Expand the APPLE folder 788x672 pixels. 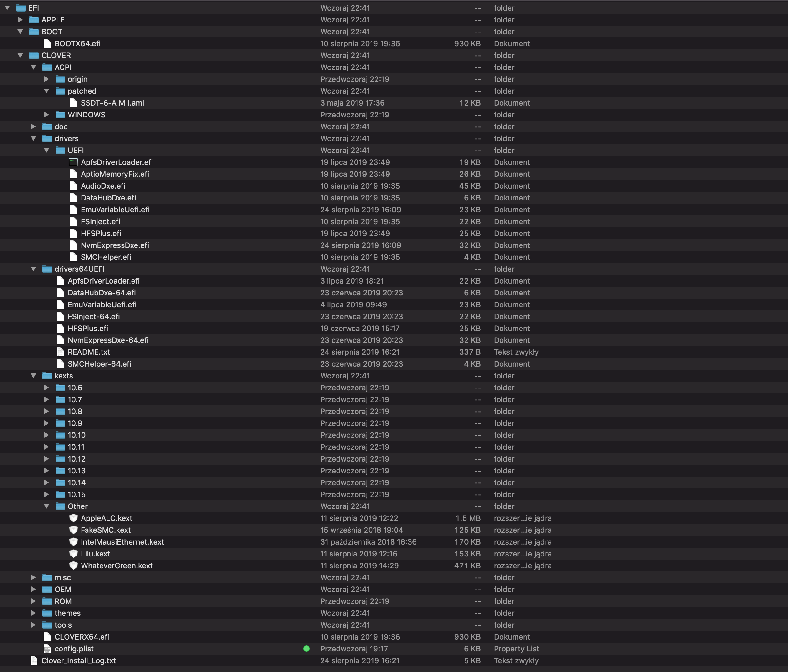(21, 20)
